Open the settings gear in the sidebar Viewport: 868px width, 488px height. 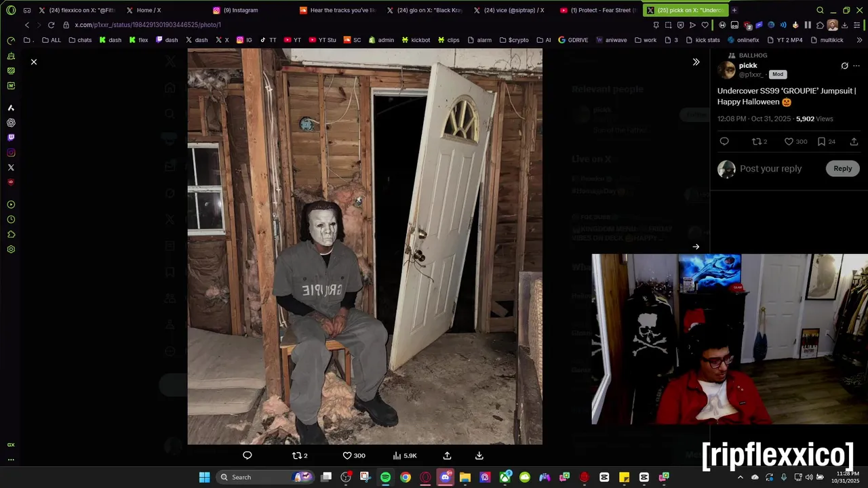tap(11, 249)
